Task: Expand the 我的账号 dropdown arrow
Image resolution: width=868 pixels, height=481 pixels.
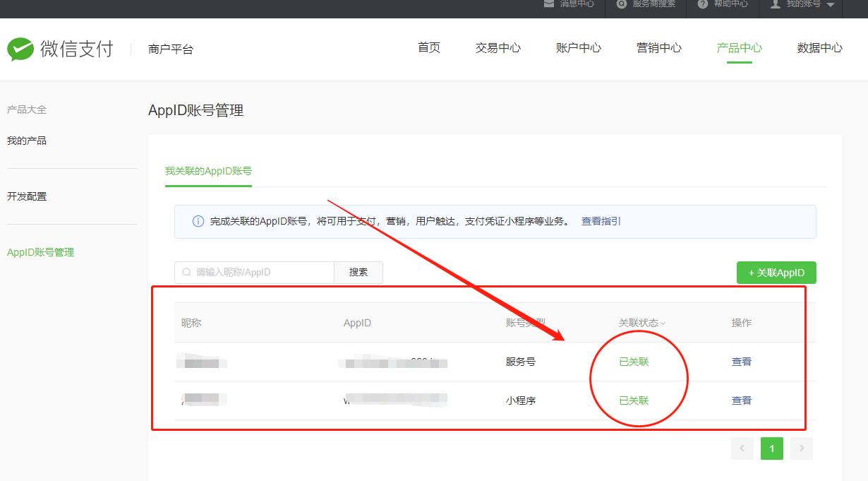Action: [x=830, y=4]
